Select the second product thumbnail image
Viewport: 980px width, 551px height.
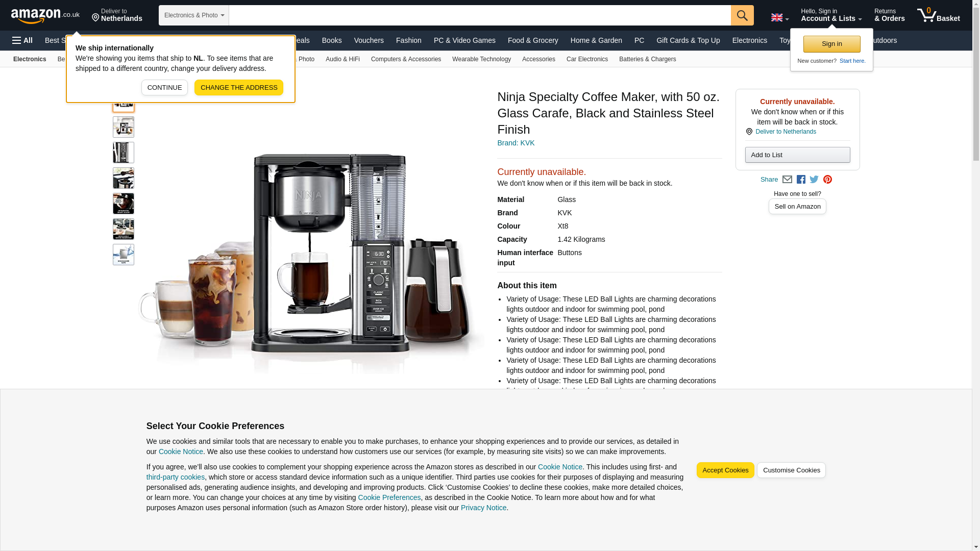[x=124, y=127]
